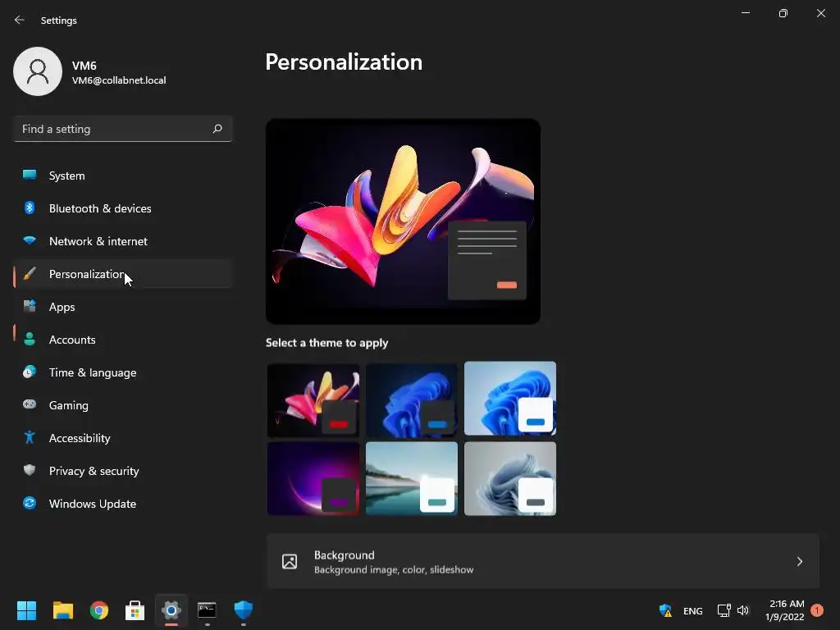Select Personalization label in sidebar
Viewport: 840px width, 630px height.
87,274
